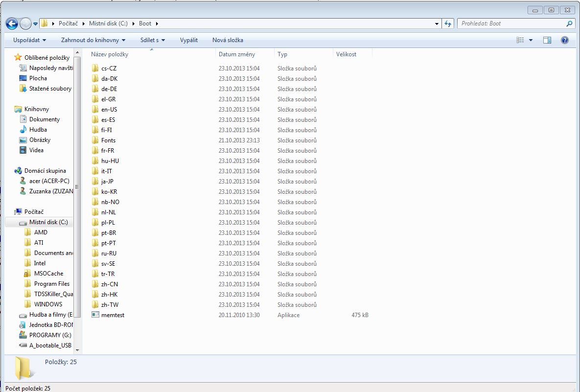Open the MSOCache locked folder icon
This screenshot has width=580, height=392.
click(27, 273)
